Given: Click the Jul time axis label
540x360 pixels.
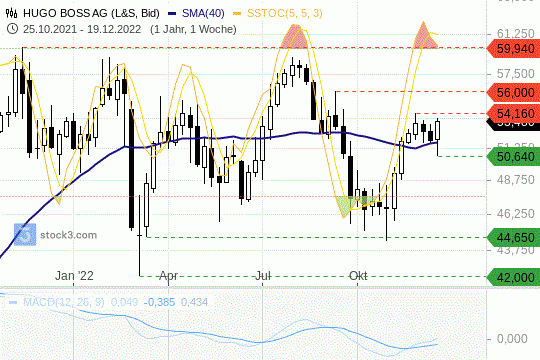Looking at the screenshot, I should tap(263, 276).
